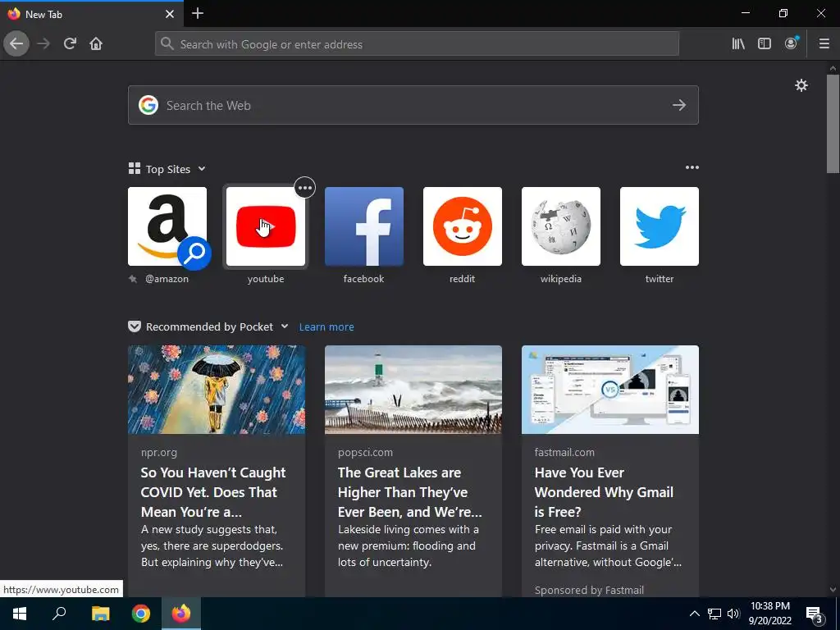
Task: Open YouTube tile context menu dots
Action: pyautogui.click(x=305, y=188)
